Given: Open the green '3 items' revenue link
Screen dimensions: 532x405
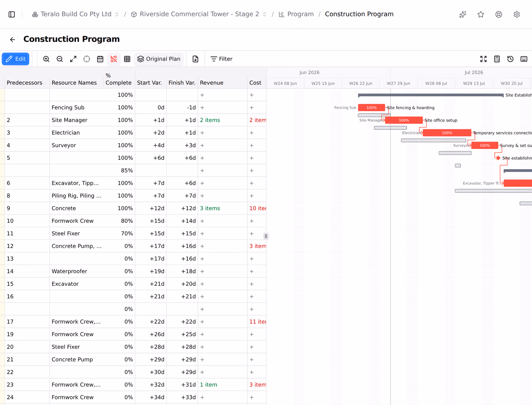Looking at the screenshot, I should (x=210, y=208).
